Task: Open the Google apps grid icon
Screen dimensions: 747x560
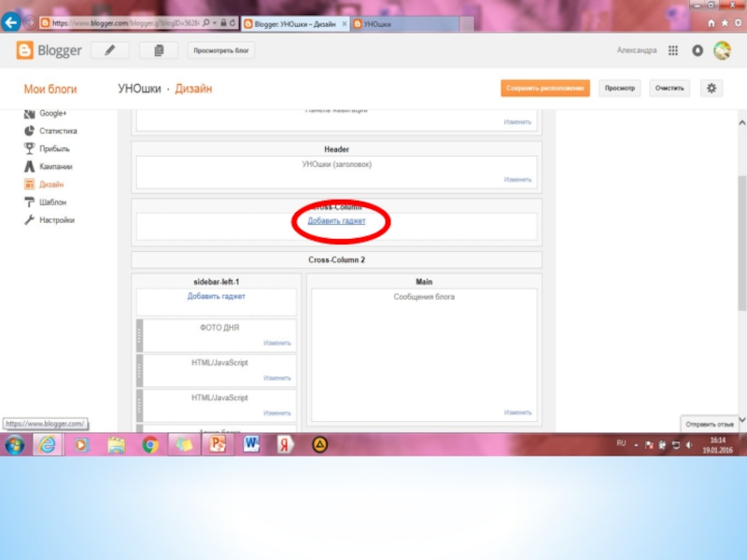Action: click(x=673, y=50)
